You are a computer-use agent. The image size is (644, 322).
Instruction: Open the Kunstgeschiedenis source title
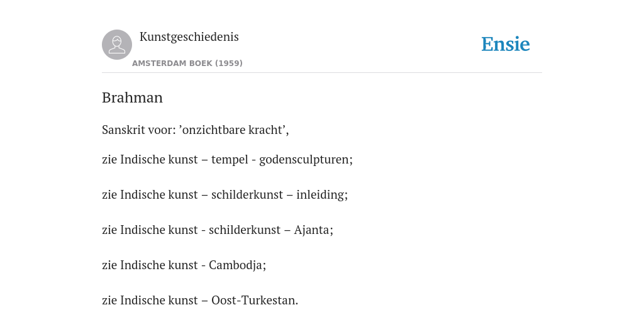(189, 37)
